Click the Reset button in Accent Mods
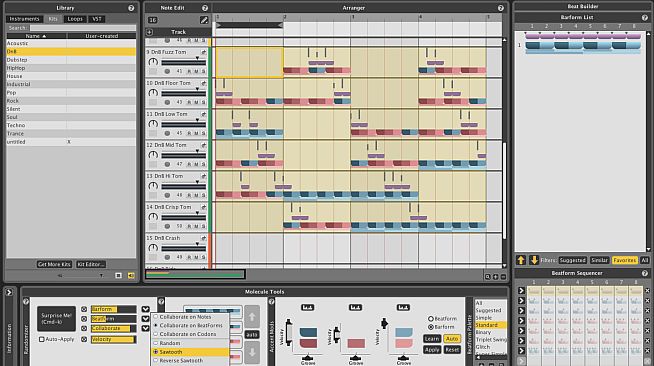The height and width of the screenshot is (366, 654). click(x=452, y=350)
